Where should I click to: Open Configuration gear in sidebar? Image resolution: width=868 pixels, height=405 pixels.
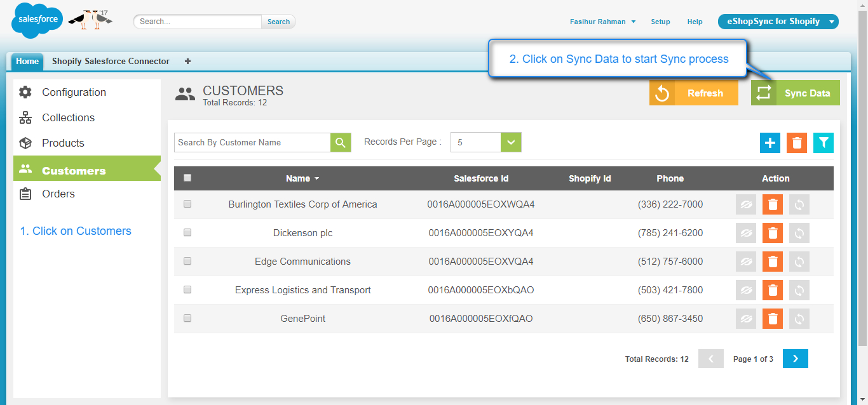coord(25,92)
